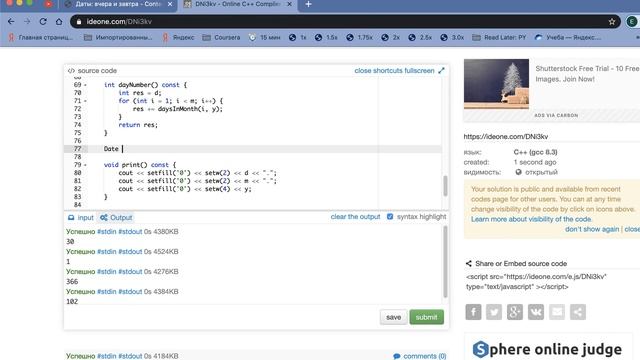Click #stdout link of the 4384KB result
Screen dimensions: 640x360
pos(130,291)
